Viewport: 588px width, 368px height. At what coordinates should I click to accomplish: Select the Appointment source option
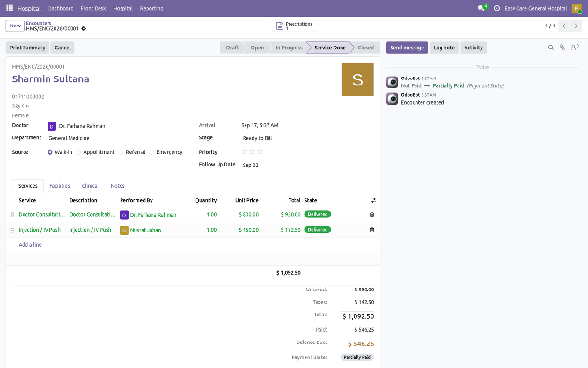coord(79,152)
